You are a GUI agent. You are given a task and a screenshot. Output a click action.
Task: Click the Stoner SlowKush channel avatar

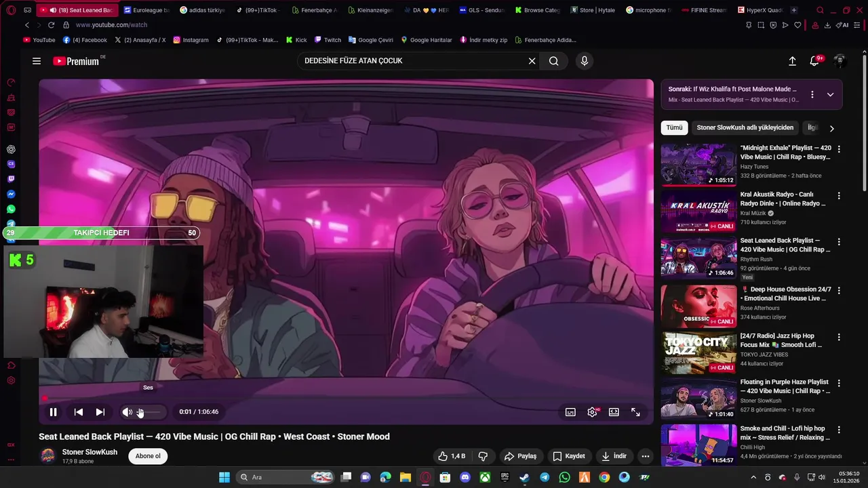[47, 456]
